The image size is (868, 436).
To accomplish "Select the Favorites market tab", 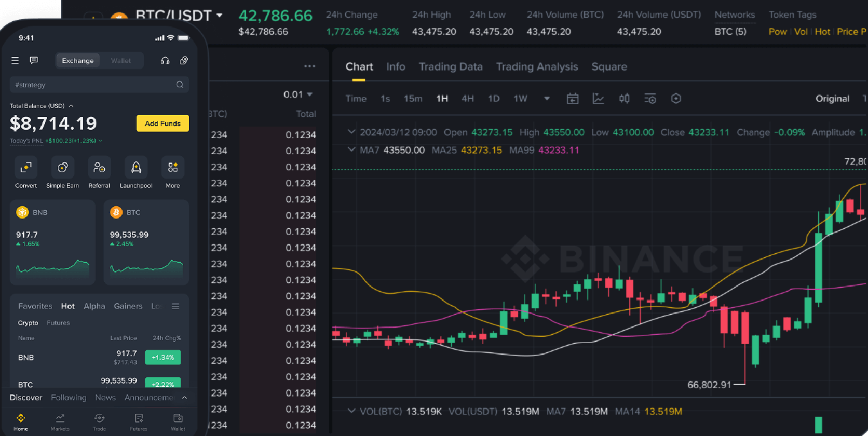I will click(35, 306).
